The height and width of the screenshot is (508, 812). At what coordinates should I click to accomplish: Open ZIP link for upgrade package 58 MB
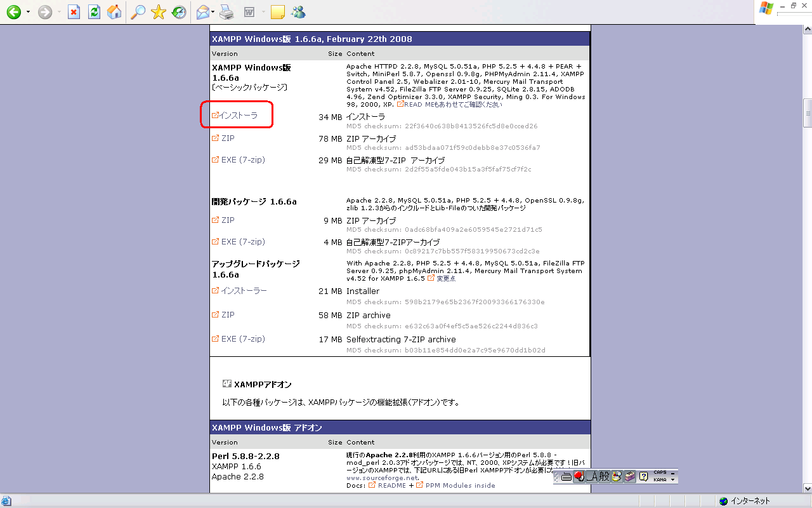click(x=228, y=314)
